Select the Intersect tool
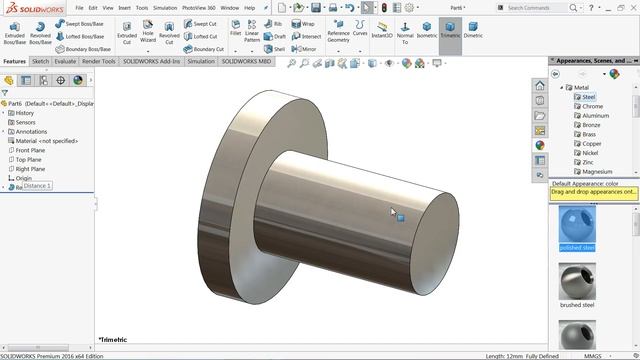Screen dimensions: 640x360 point(306,36)
